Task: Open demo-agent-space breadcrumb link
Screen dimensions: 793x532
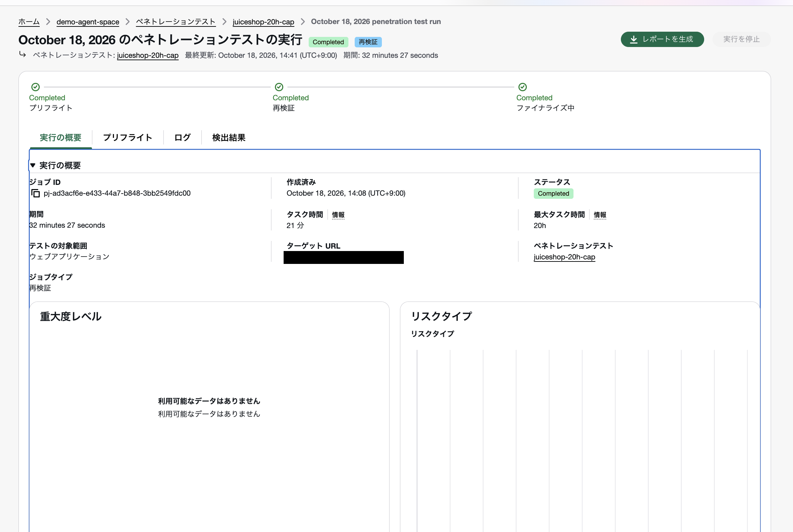Action: tap(88, 22)
